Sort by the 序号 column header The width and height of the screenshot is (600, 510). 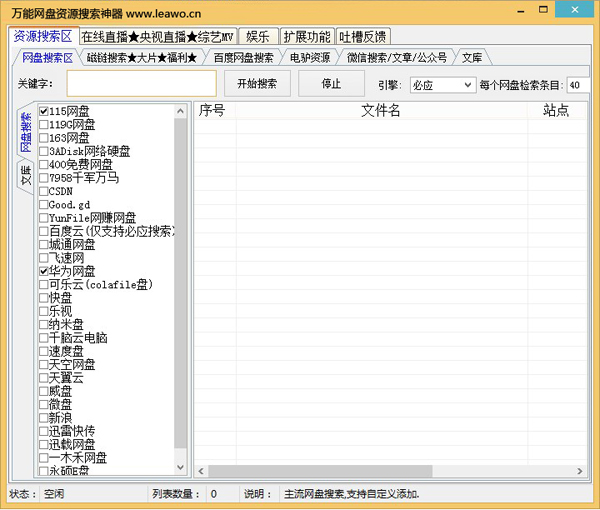coord(215,111)
